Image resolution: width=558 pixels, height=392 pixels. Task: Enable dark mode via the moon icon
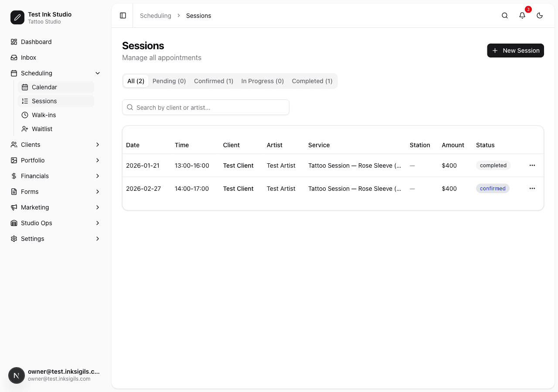[539, 15]
